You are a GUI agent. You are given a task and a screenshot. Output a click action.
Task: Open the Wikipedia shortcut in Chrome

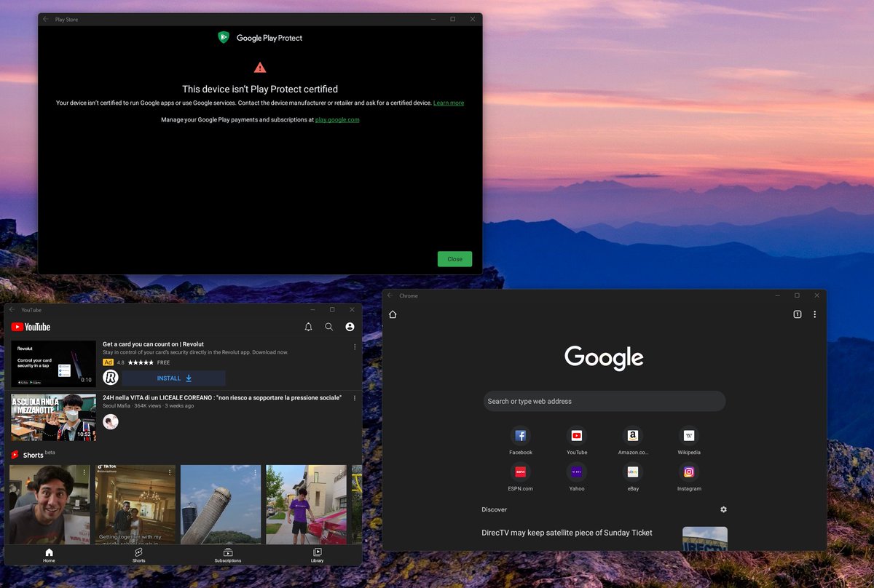tap(689, 441)
